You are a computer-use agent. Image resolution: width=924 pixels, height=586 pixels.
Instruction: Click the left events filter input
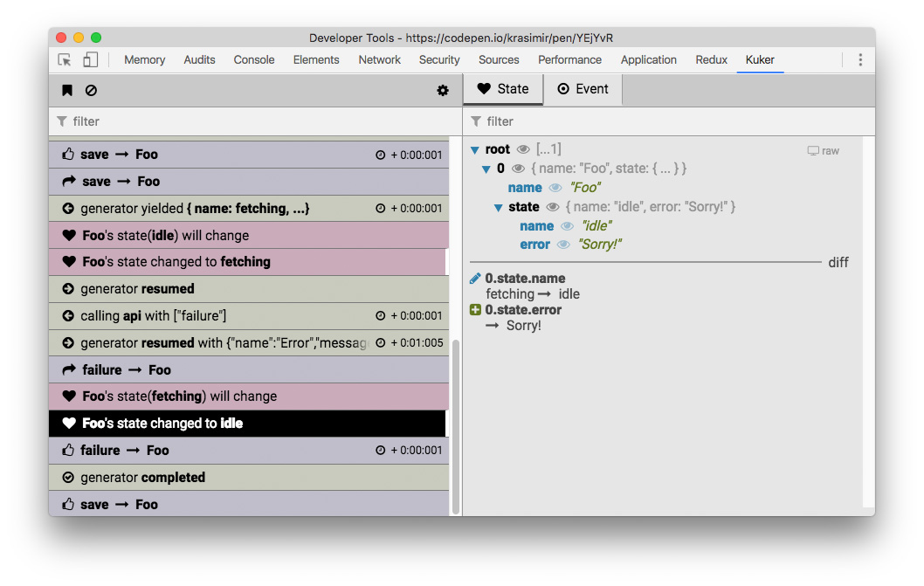(255, 121)
